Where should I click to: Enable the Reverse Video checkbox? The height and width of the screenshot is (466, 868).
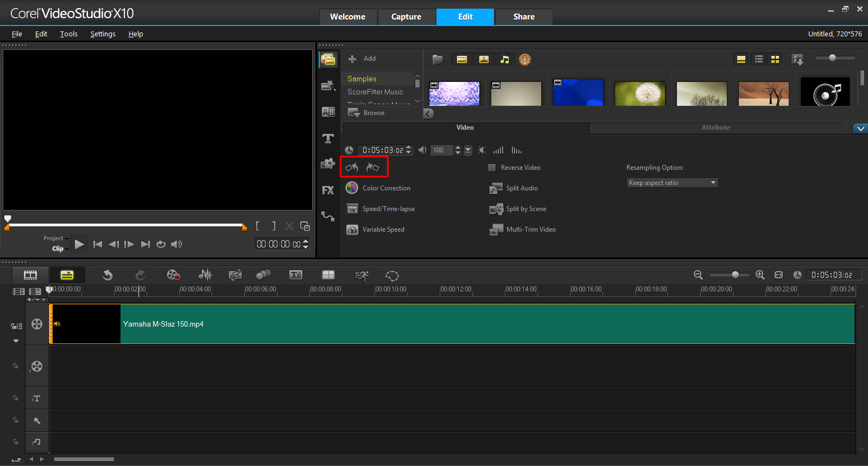pos(492,168)
